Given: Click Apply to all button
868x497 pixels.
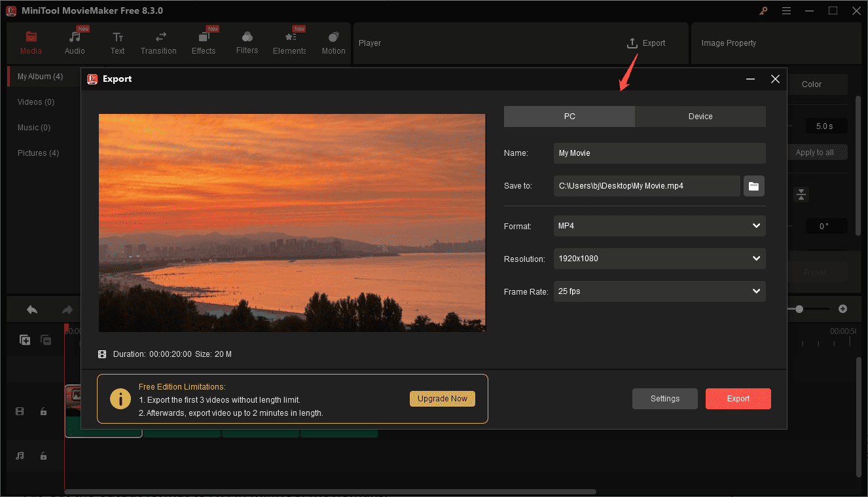Looking at the screenshot, I should [815, 153].
